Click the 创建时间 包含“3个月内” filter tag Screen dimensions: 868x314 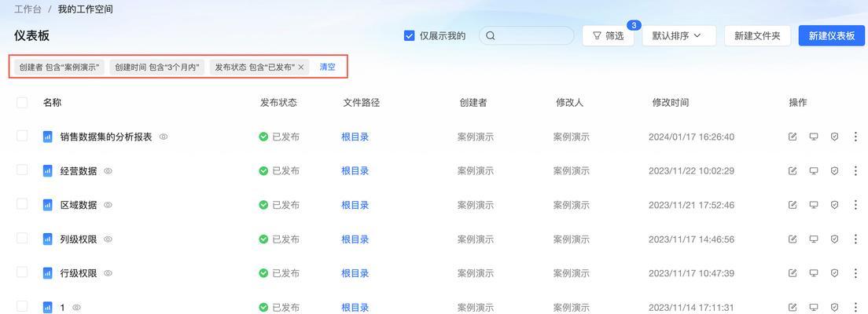(157, 67)
